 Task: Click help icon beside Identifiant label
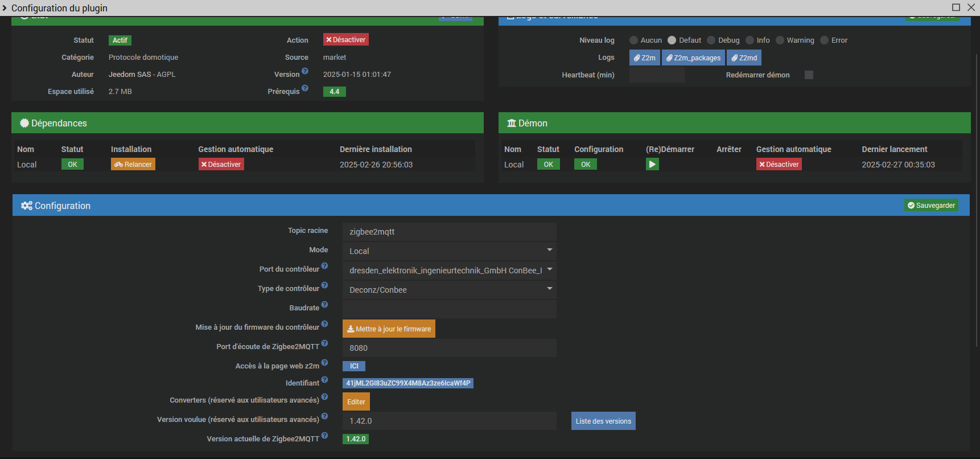click(x=324, y=380)
